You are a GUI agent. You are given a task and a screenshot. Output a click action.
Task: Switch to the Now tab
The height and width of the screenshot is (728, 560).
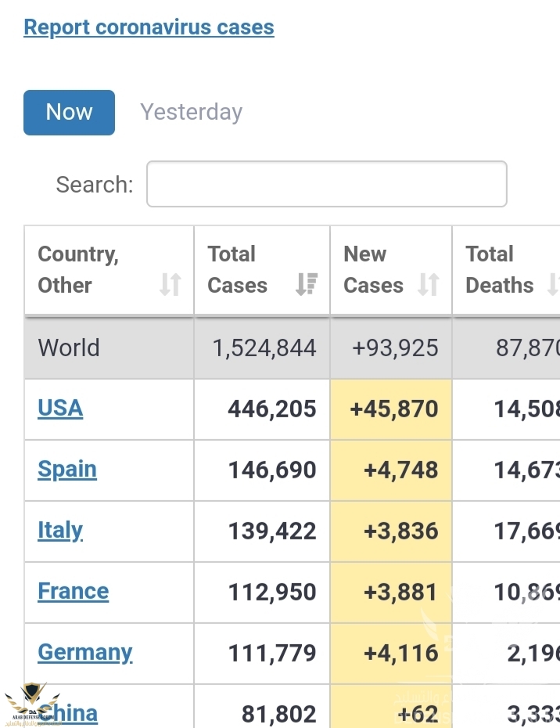[69, 113]
